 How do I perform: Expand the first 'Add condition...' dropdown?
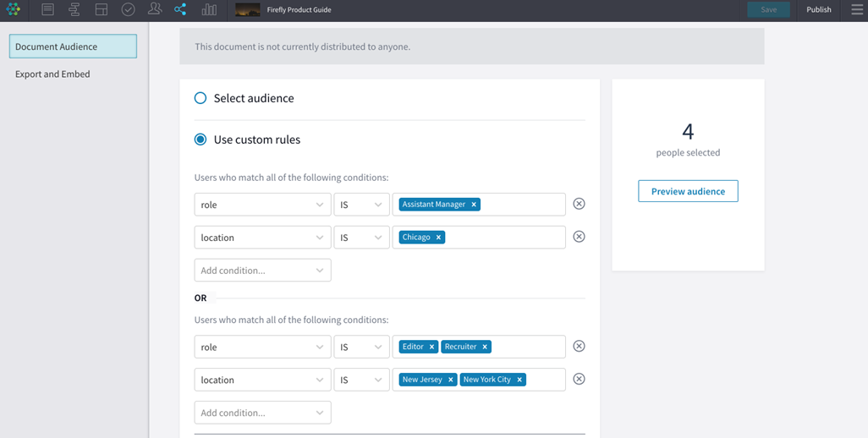point(262,271)
